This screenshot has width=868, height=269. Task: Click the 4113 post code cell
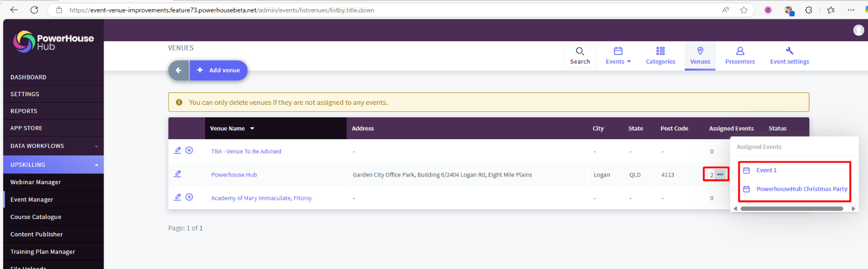[x=667, y=175]
